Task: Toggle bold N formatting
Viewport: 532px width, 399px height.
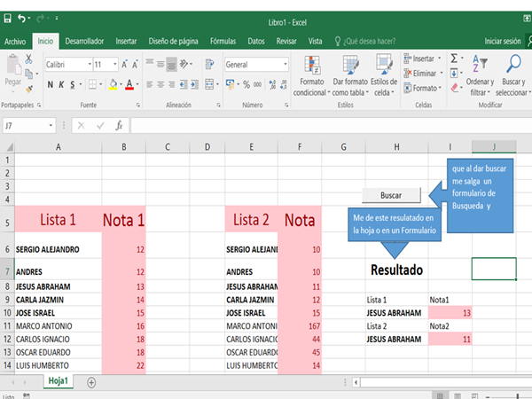Action: (x=51, y=84)
